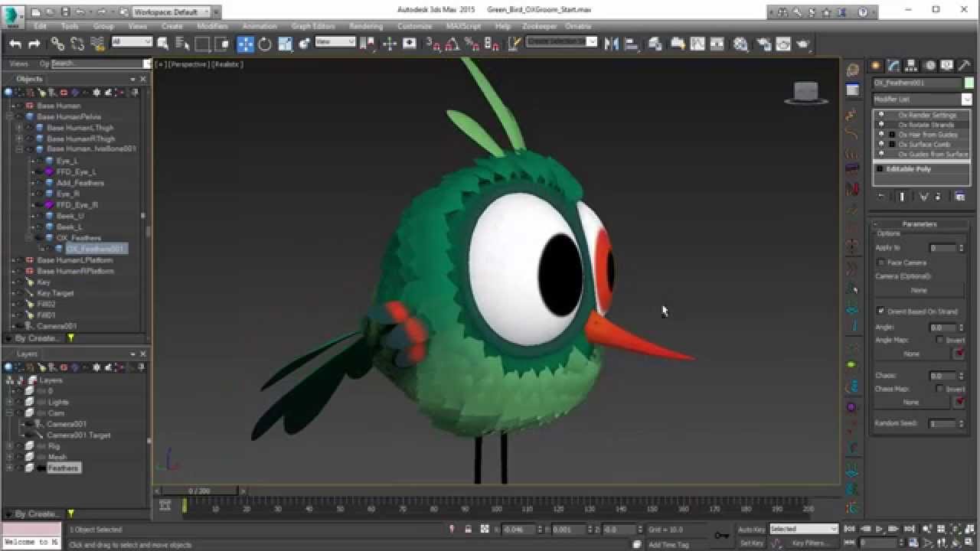Screen dimensions: 980x551
Task: Open the Tools menu
Action: pyautogui.click(x=70, y=26)
